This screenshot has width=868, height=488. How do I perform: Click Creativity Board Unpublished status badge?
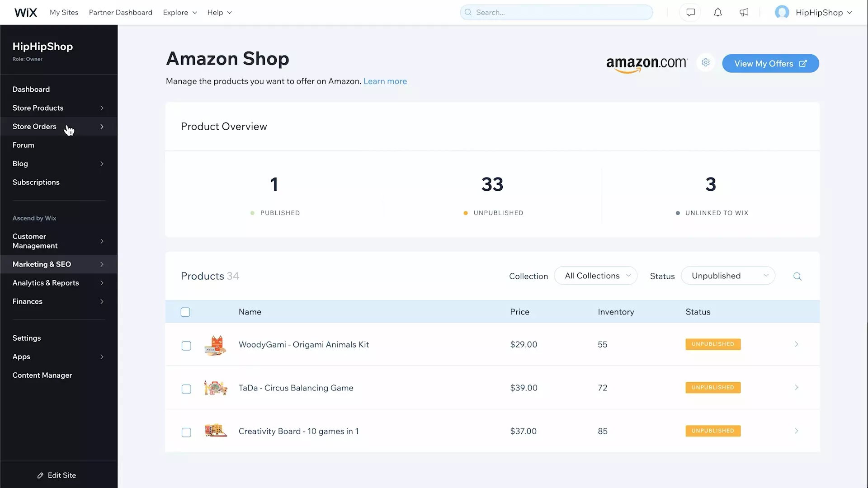coord(713,431)
